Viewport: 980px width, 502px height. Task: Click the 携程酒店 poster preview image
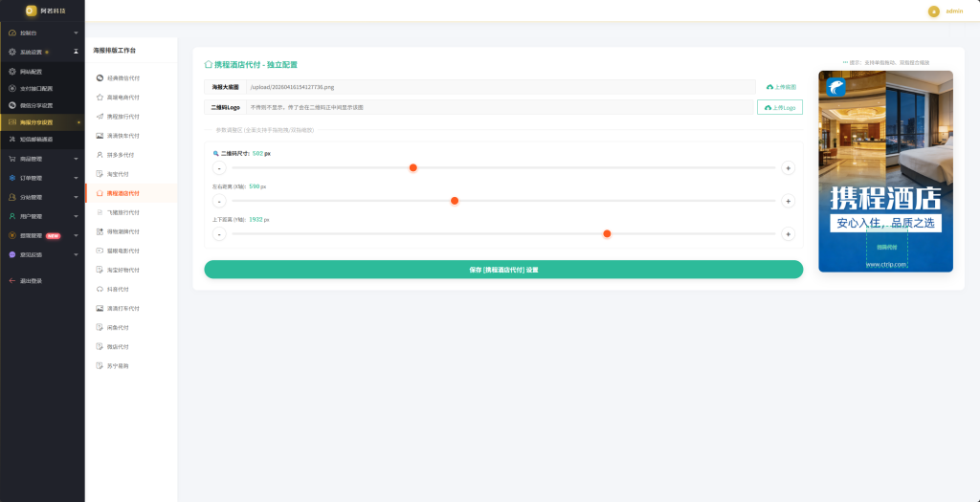click(x=885, y=171)
